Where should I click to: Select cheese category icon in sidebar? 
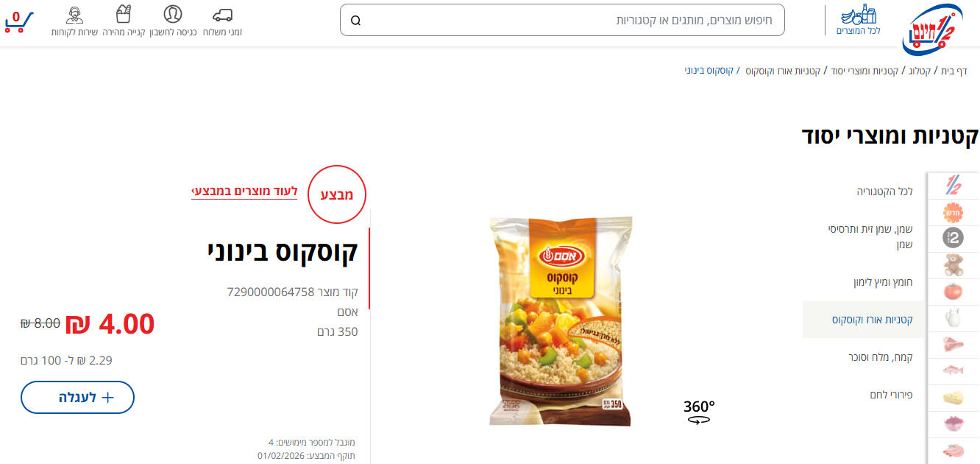point(954,398)
